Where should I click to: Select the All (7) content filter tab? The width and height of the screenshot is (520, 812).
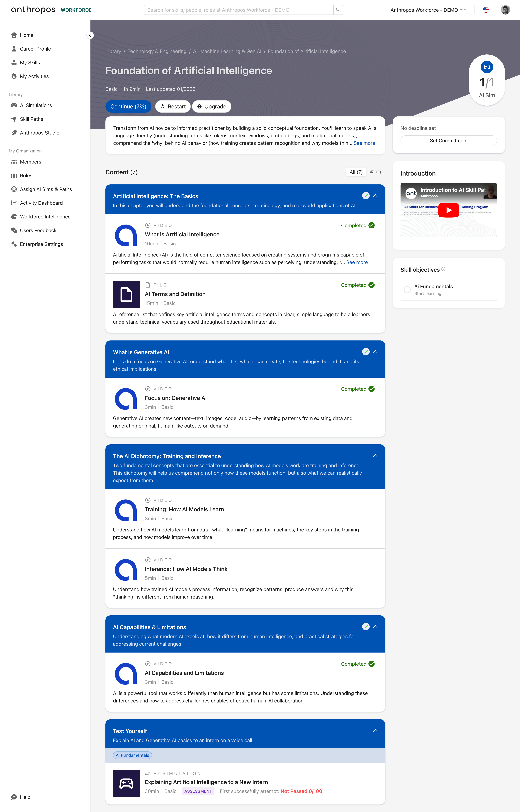(356, 172)
